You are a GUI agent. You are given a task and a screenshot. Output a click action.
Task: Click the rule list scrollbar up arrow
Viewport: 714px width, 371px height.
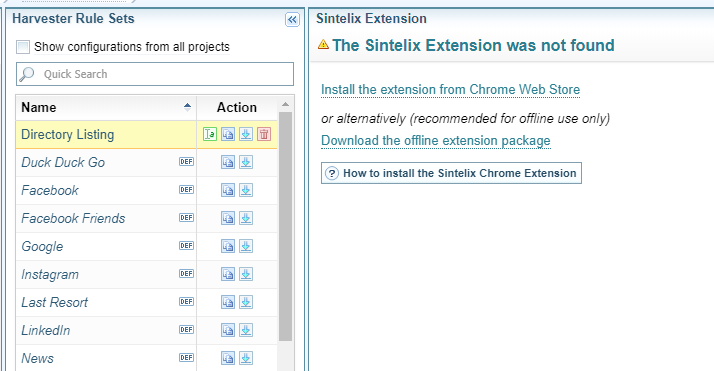click(x=286, y=105)
